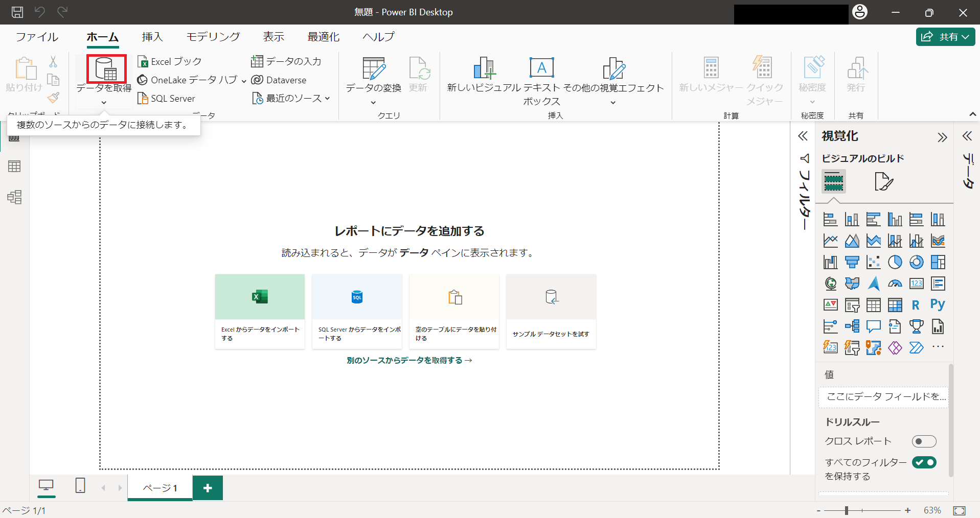Viewport: 980px width, 518px height.
Task: Click 空のテーブルにデータを貼り付ける card
Action: (x=454, y=312)
